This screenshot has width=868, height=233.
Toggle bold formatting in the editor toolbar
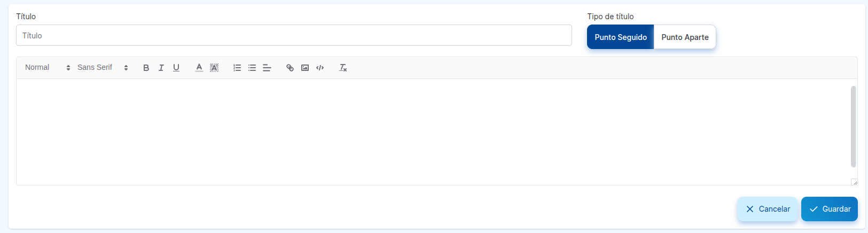coord(146,68)
